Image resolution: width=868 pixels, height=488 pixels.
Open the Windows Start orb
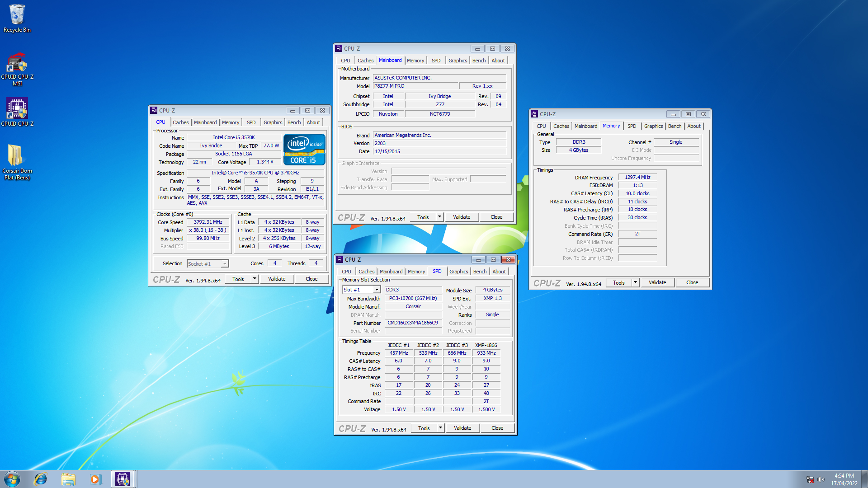12,479
